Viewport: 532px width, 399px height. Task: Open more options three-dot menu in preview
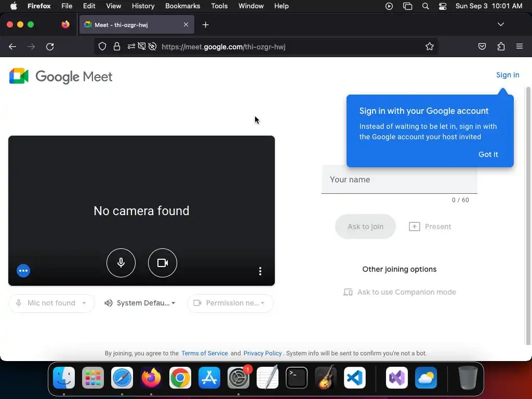click(x=260, y=271)
